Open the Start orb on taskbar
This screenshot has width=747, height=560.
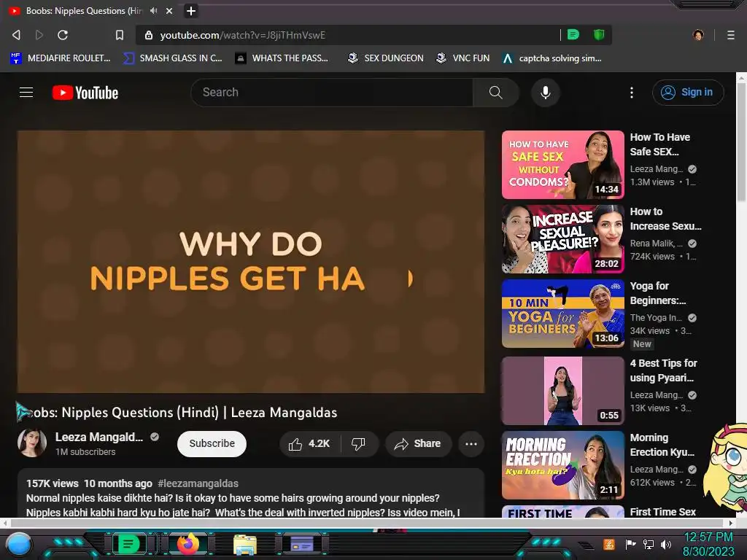[x=19, y=544]
